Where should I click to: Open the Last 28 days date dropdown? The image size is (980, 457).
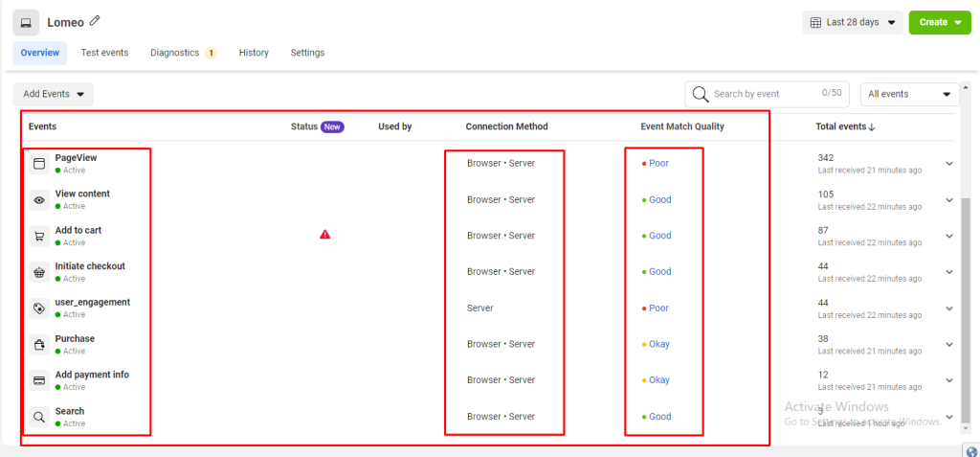coord(852,22)
